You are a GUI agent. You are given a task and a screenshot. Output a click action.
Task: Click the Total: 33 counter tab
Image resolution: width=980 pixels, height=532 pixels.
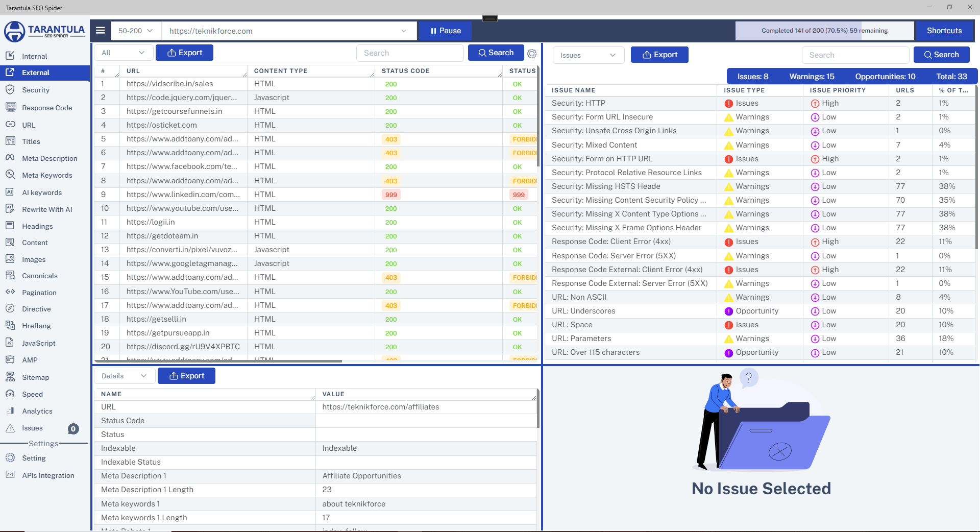coord(951,77)
